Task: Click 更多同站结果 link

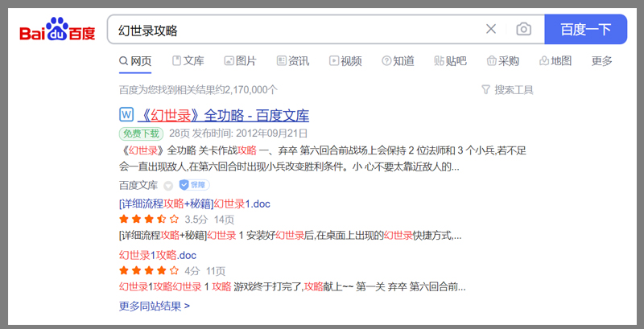Action: coord(155,306)
